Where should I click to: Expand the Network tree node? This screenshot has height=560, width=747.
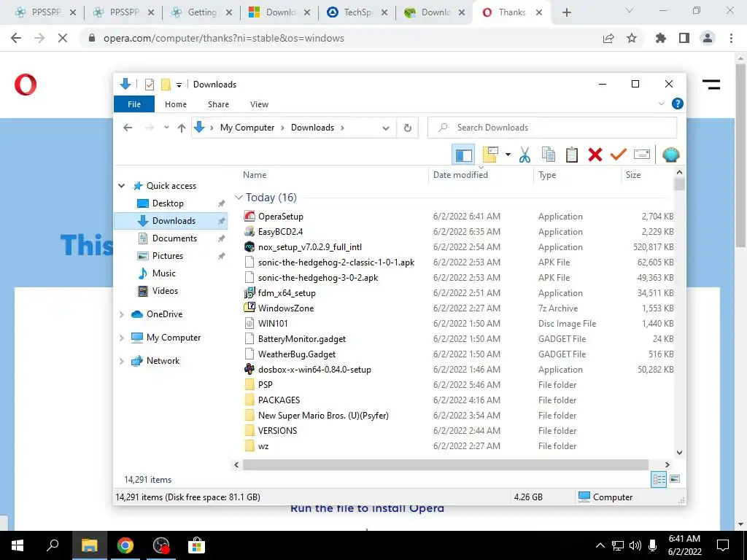(x=122, y=361)
